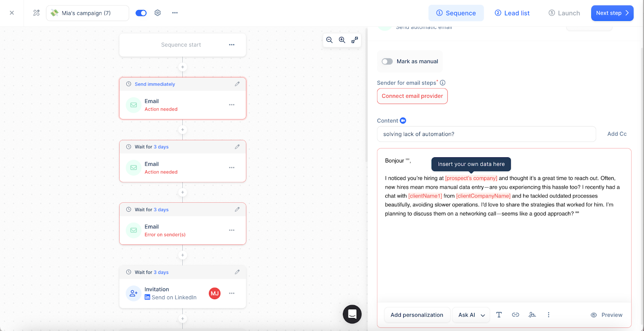The image size is (644, 331).
Task: Open the chat support widget
Action: (x=352, y=314)
